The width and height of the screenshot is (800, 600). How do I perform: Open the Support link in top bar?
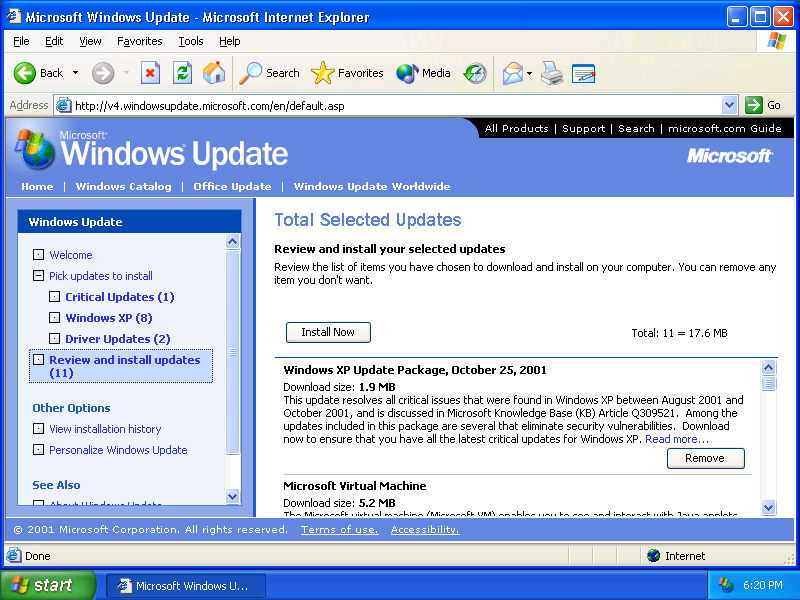click(x=583, y=129)
